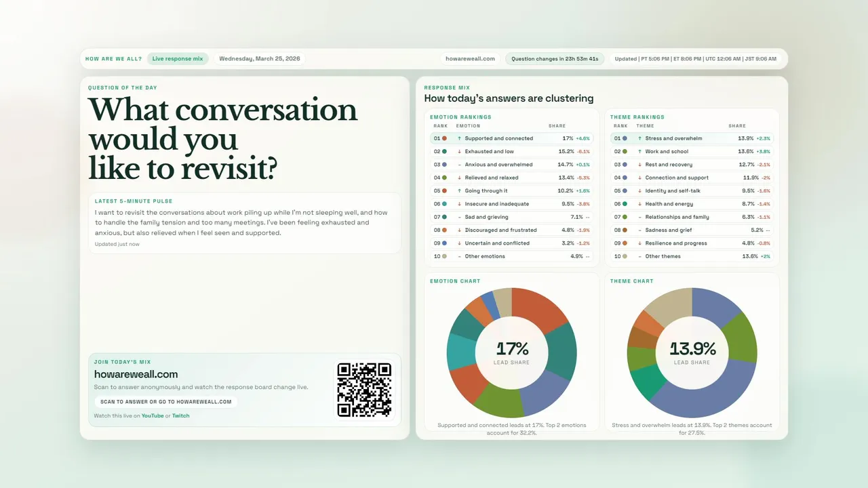Select the down arrow beside Identity and self-talk

coord(639,191)
